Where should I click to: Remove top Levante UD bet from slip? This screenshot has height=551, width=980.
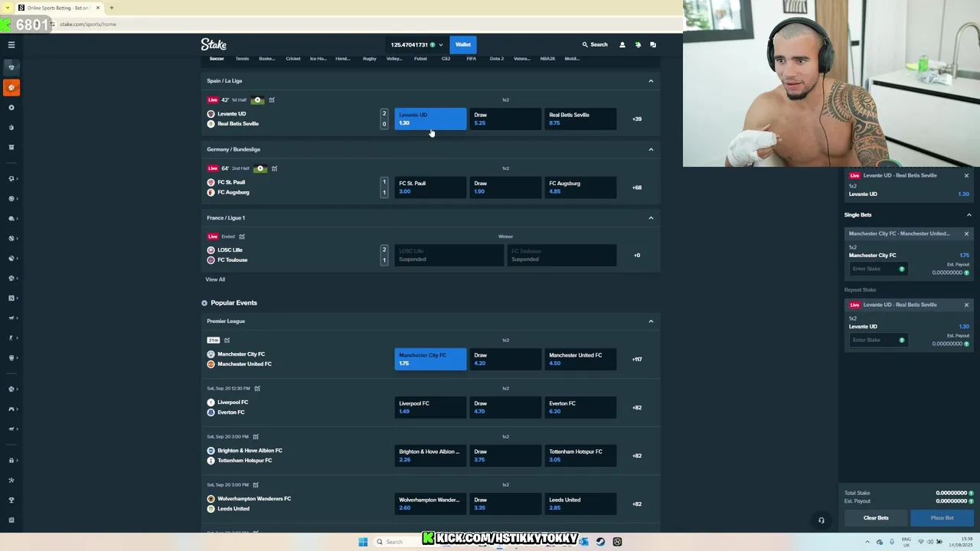pyautogui.click(x=966, y=175)
